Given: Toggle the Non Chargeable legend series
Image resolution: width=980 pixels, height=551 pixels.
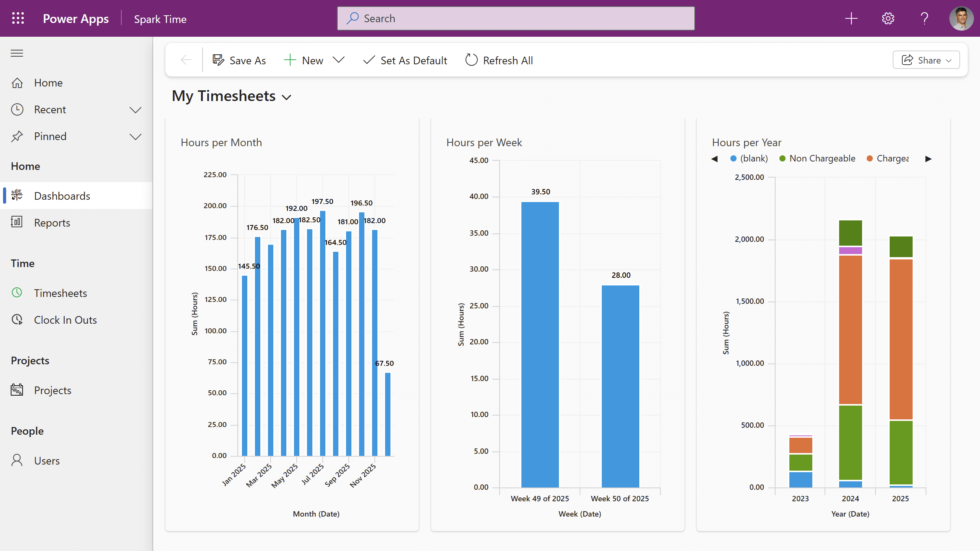Looking at the screenshot, I should point(817,158).
